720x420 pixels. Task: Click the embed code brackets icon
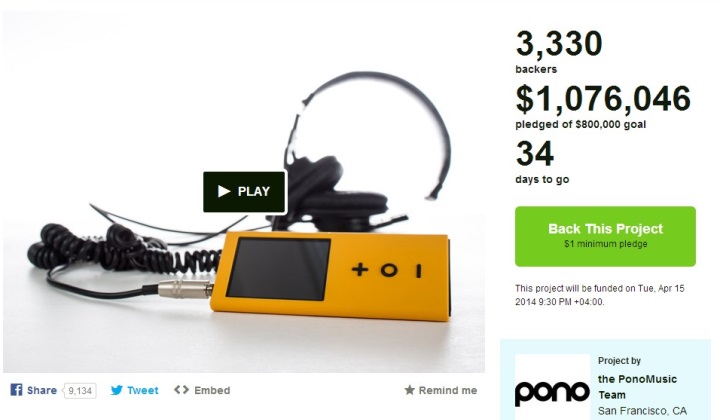[x=181, y=390]
